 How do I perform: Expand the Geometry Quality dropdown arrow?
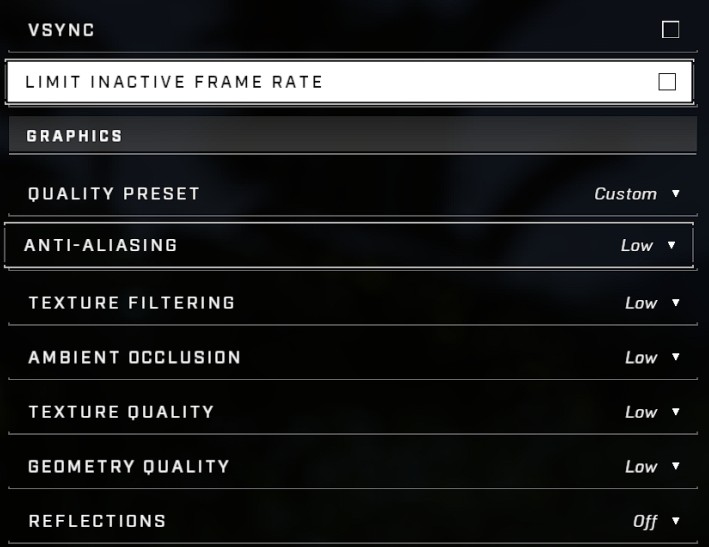point(676,466)
